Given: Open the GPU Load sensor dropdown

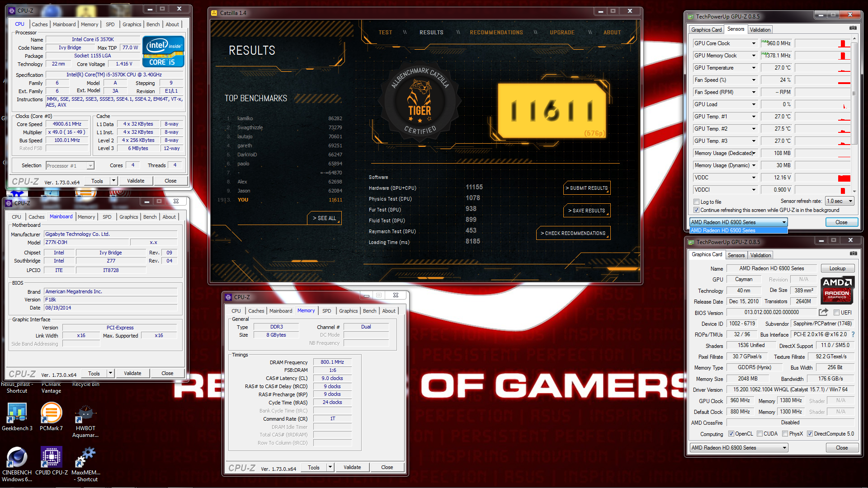Looking at the screenshot, I should pyautogui.click(x=754, y=104).
